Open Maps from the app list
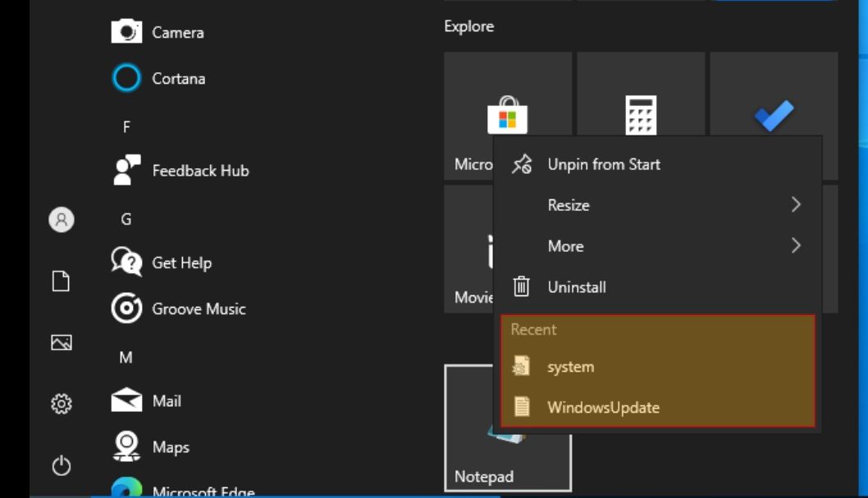868x498 pixels. pos(151,446)
